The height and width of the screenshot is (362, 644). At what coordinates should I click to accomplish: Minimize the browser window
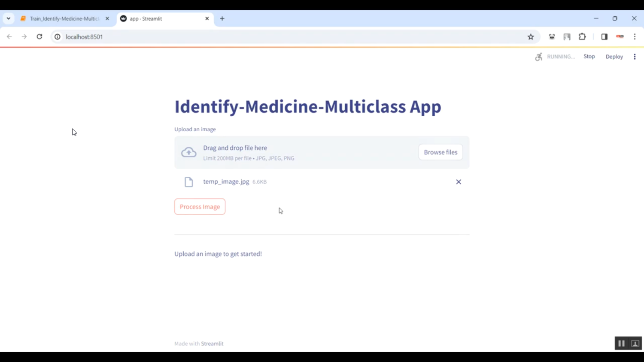[596, 18]
